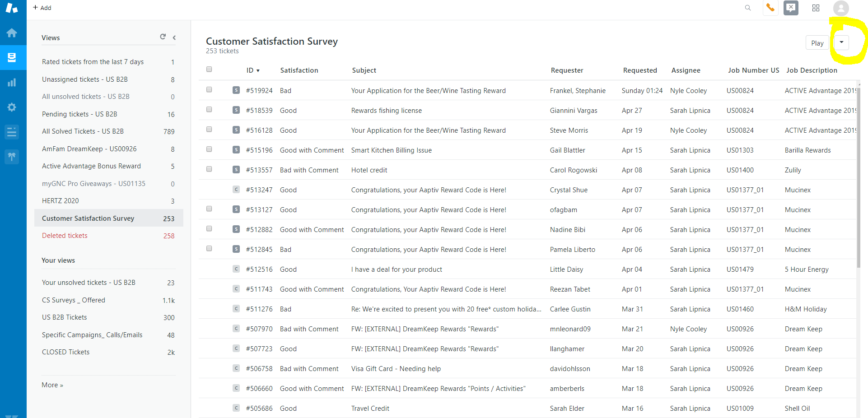Open the user profile avatar
This screenshot has width=868, height=418.
pos(841,8)
